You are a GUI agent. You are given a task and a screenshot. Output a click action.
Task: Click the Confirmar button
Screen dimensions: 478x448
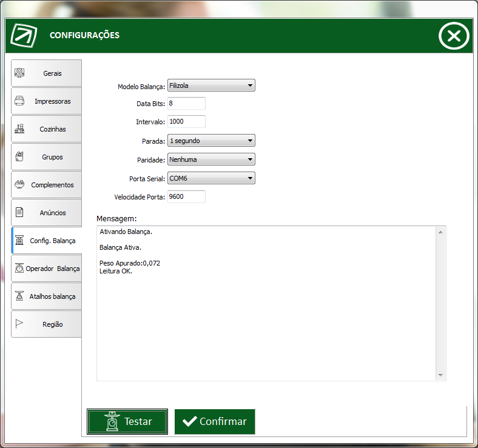click(215, 421)
